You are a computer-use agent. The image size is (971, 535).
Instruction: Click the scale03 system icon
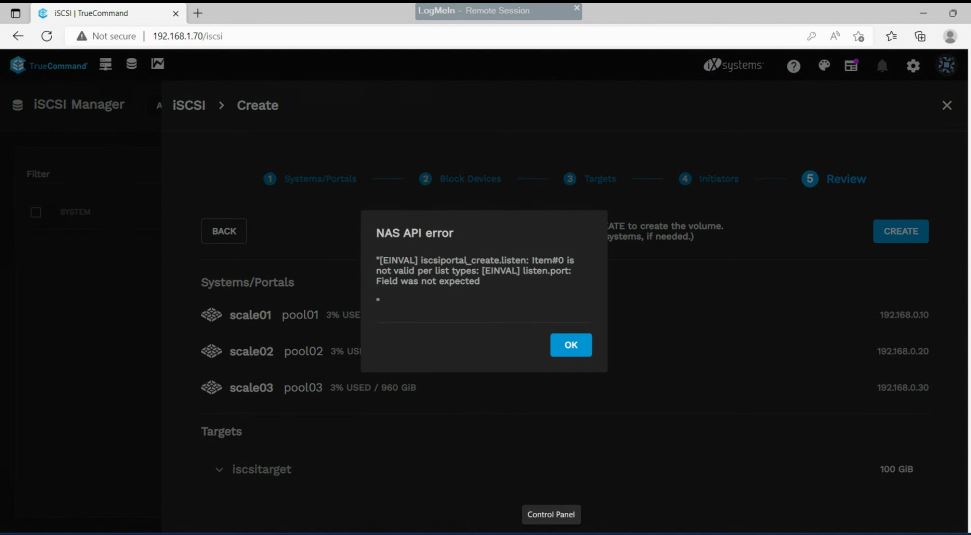coord(211,388)
